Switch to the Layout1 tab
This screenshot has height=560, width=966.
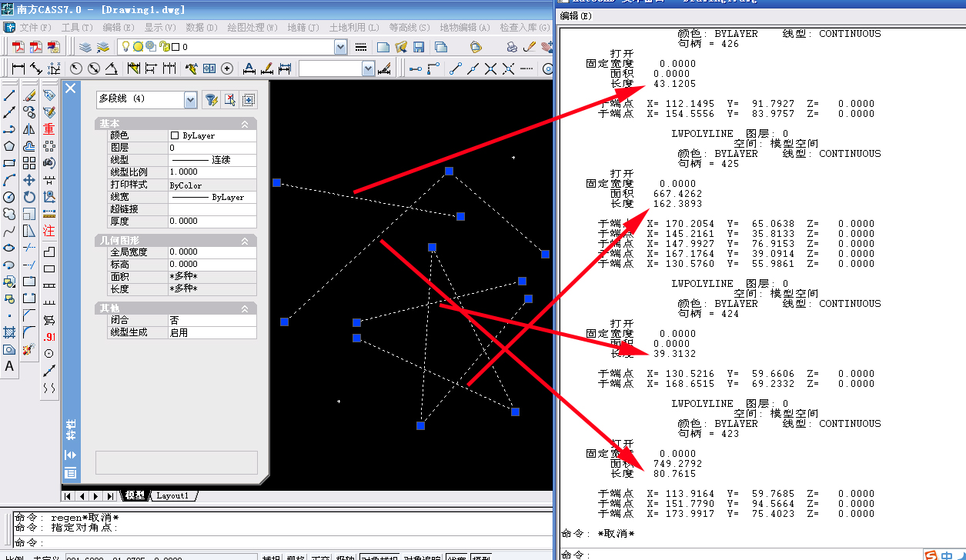pos(172,495)
